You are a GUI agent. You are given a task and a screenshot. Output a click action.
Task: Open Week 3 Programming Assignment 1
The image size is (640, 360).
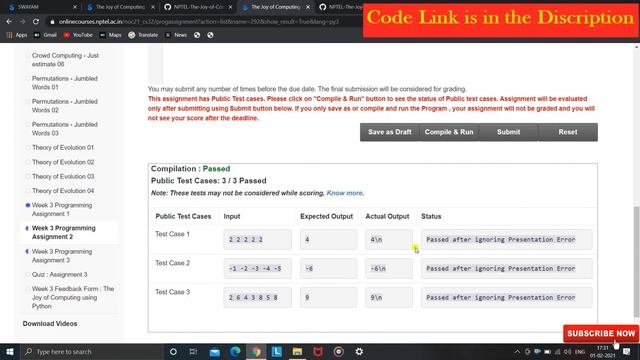pyautogui.click(x=62, y=209)
